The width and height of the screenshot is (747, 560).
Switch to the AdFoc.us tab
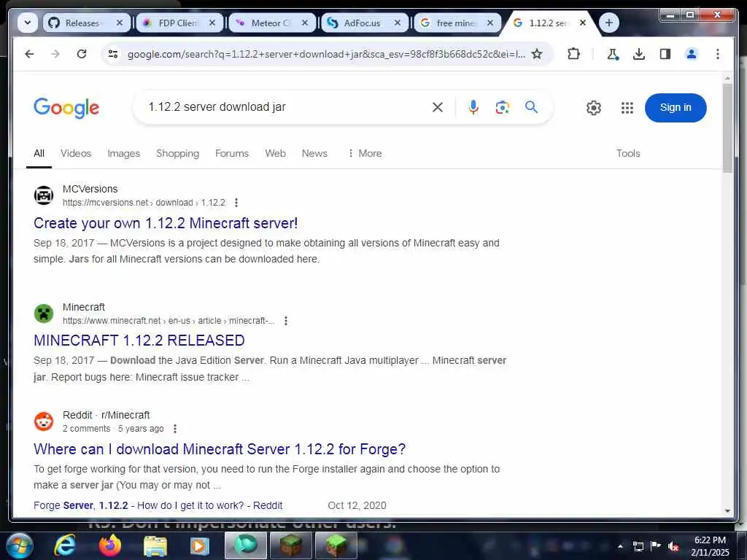tap(365, 23)
